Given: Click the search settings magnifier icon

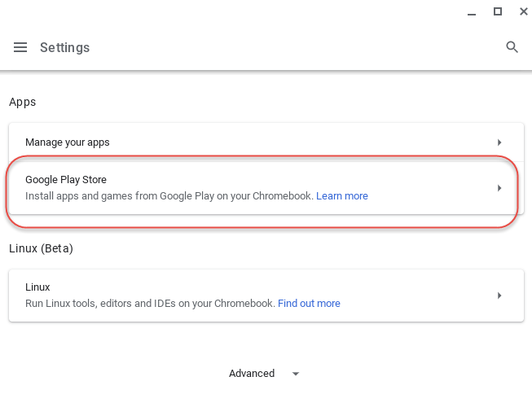Looking at the screenshot, I should tap(512, 47).
